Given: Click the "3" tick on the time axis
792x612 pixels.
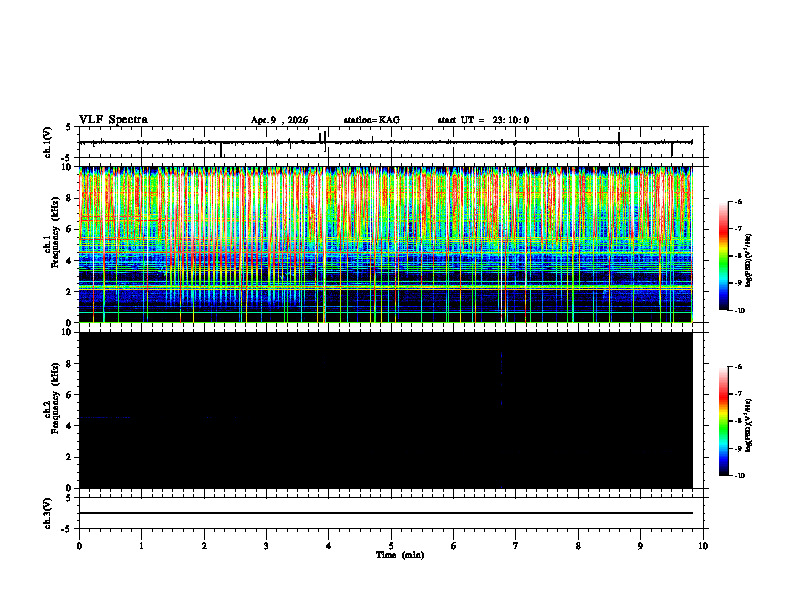Looking at the screenshot, I should tap(266, 546).
